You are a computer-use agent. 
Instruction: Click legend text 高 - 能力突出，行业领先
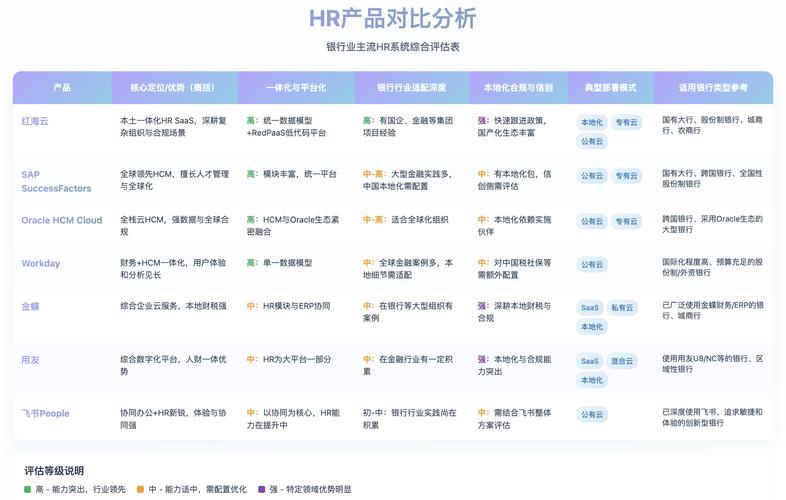(80, 489)
